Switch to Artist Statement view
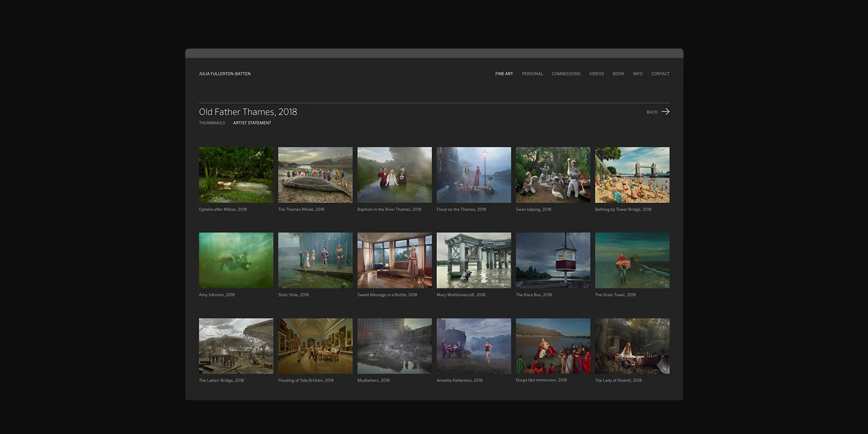Screen dimensions: 868x434 tap(252, 123)
